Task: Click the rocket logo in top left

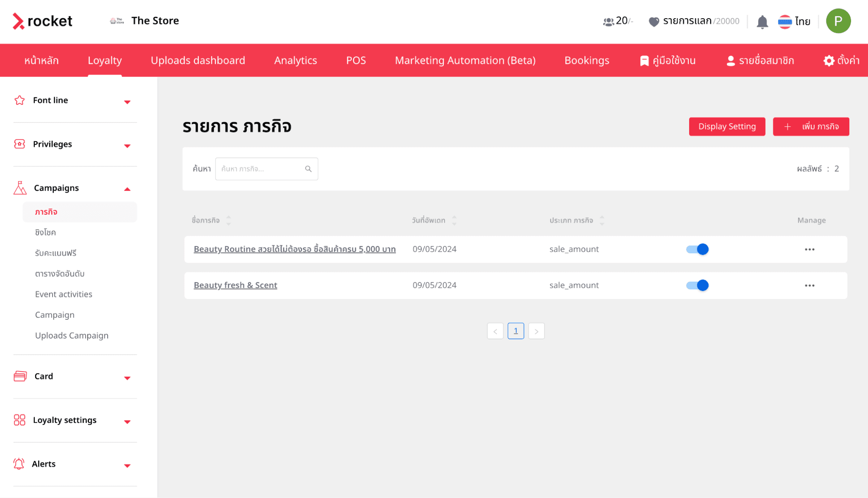Action: pos(42,21)
